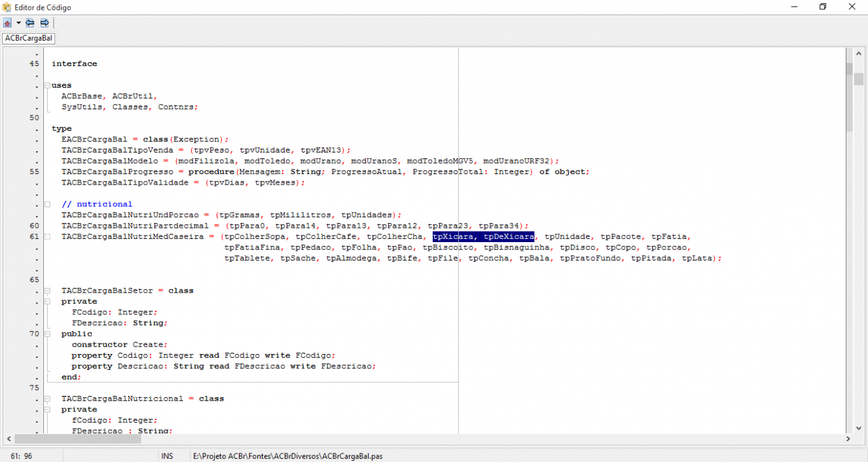This screenshot has width=868, height=462.
Task: Click line number 45 in the gutter
Action: (x=35, y=63)
